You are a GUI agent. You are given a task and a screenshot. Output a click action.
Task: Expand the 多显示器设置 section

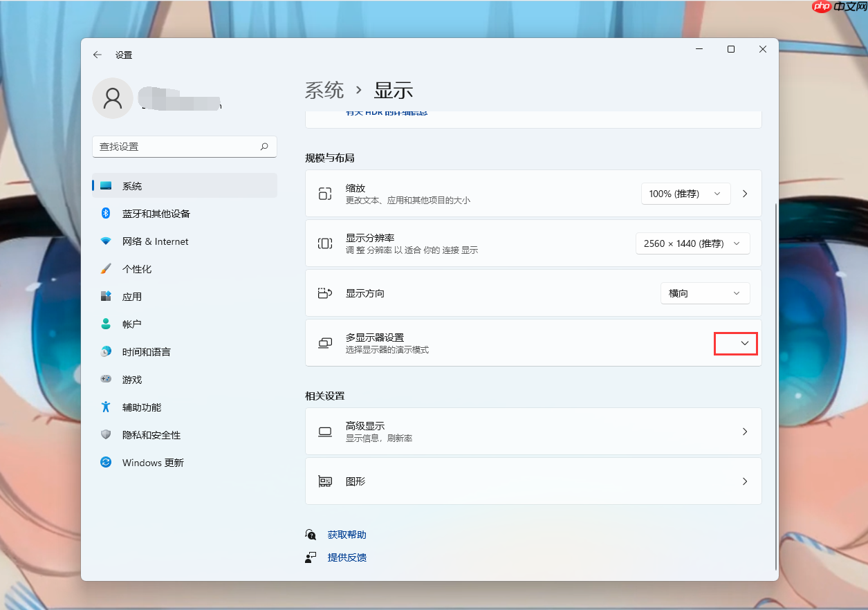coord(735,342)
